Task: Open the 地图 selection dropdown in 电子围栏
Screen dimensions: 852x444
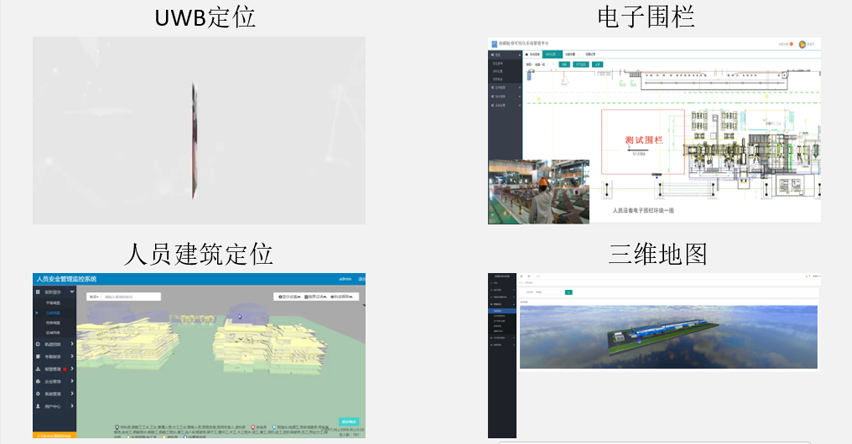Action: pyautogui.click(x=543, y=64)
